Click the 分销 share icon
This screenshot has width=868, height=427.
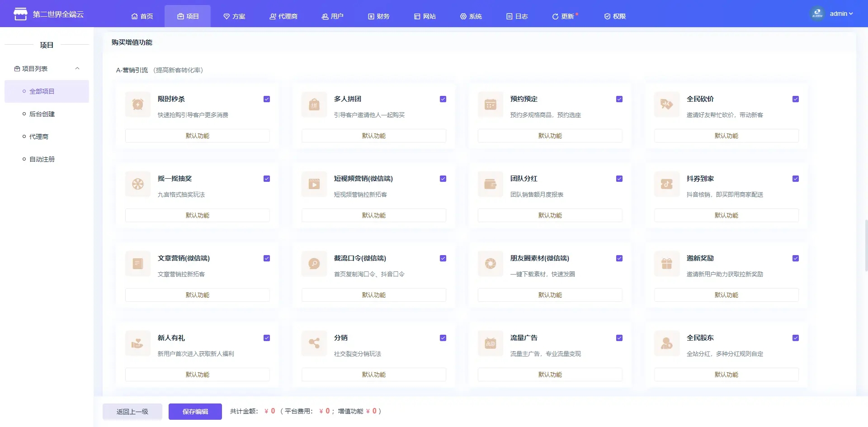point(314,343)
